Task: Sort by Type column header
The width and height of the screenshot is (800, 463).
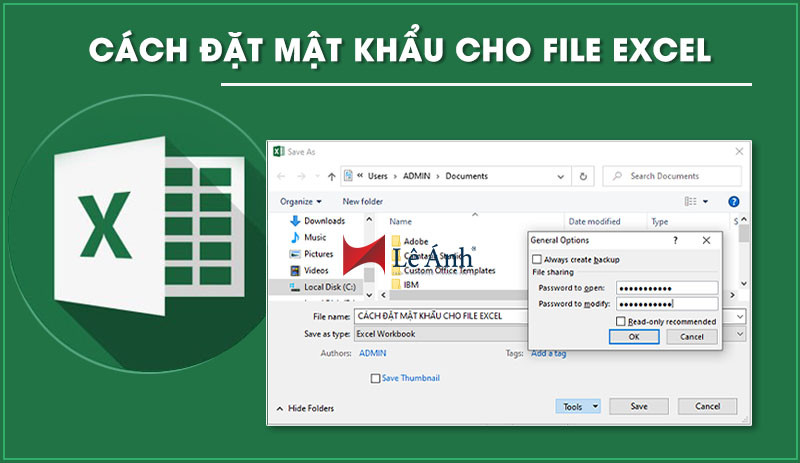Action: [660, 222]
